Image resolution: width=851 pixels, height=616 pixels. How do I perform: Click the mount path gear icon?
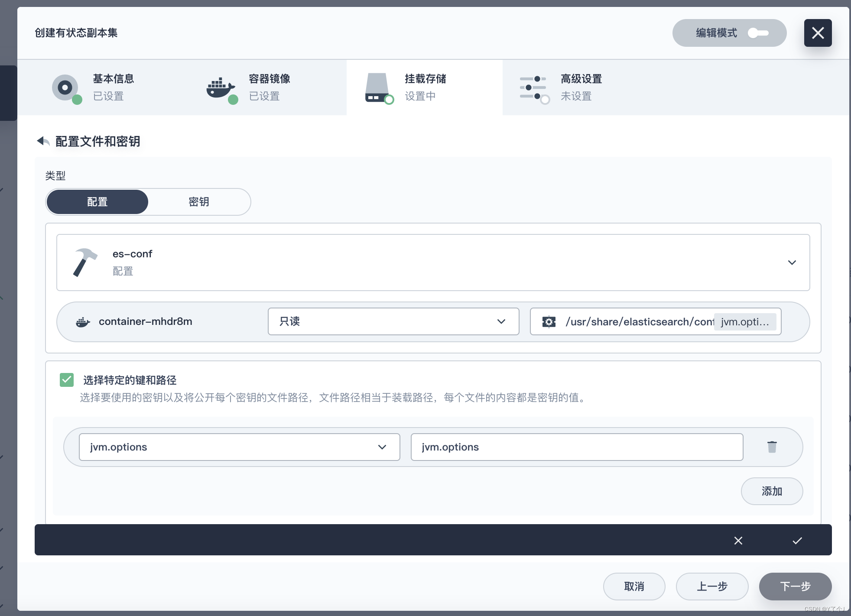549,322
